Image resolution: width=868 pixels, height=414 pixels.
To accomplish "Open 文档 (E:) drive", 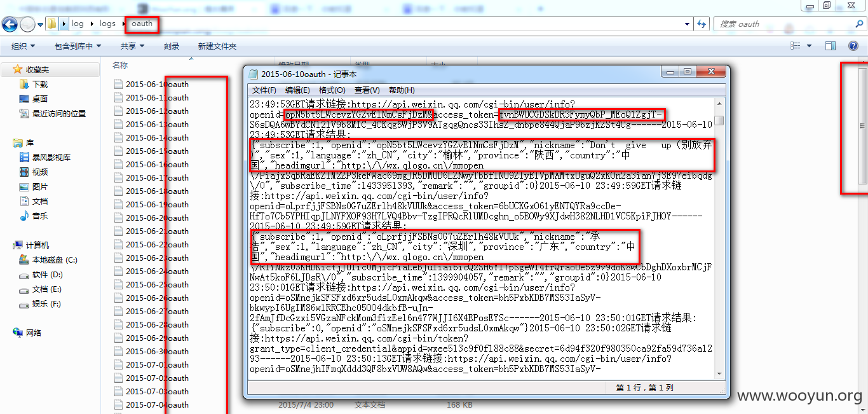I will [48, 289].
